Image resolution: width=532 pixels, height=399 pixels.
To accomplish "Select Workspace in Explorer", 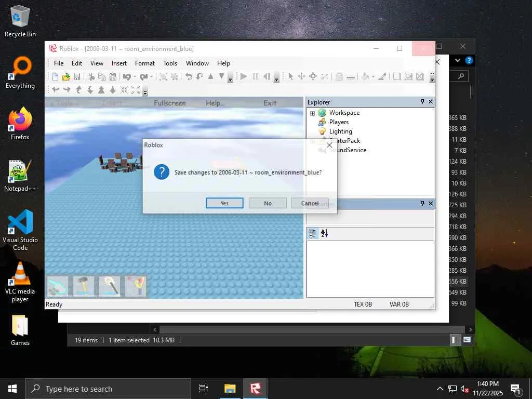I will click(x=344, y=113).
